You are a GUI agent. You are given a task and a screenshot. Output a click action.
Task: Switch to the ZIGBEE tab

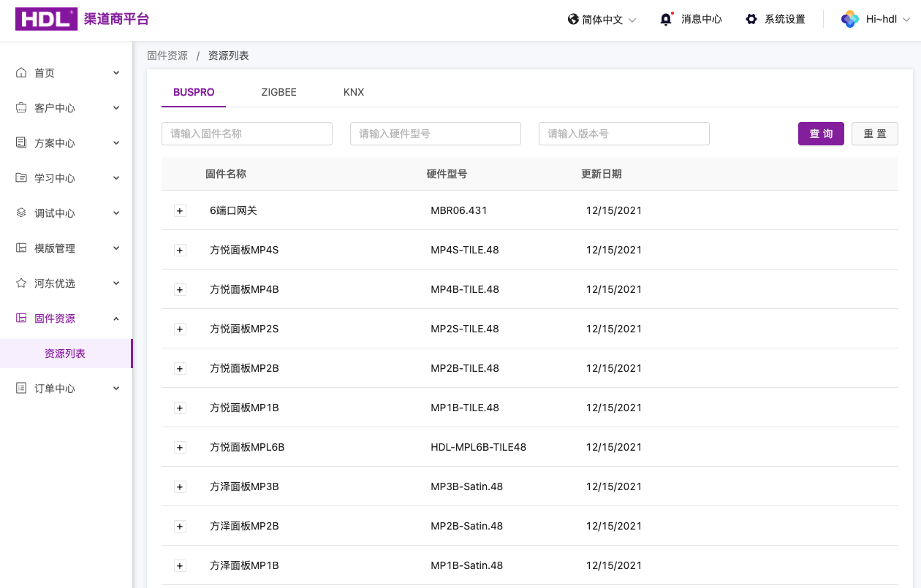(278, 93)
